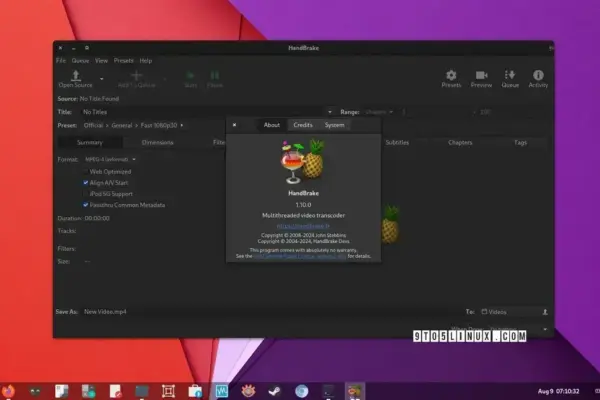Open the Activity info icon
Screen dimensions: 600x400
(x=538, y=75)
